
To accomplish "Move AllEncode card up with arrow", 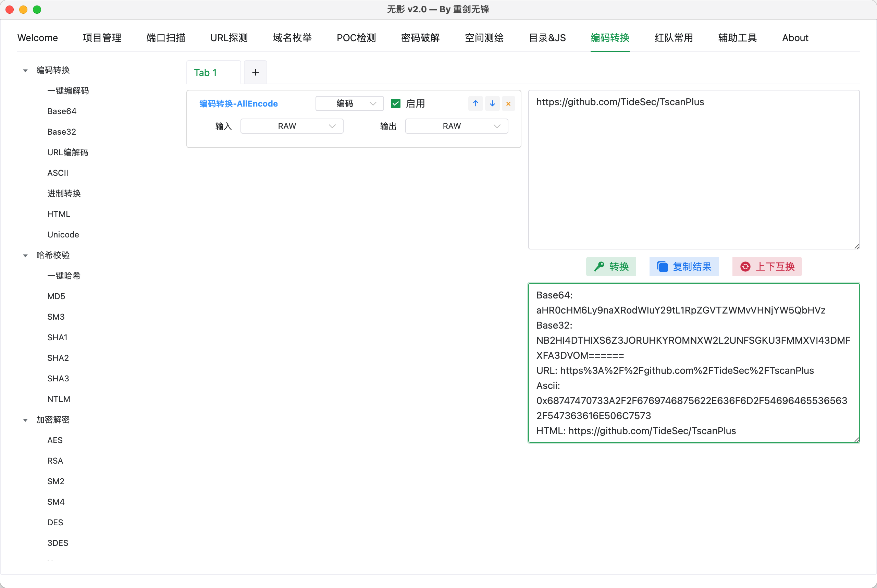I will [475, 103].
